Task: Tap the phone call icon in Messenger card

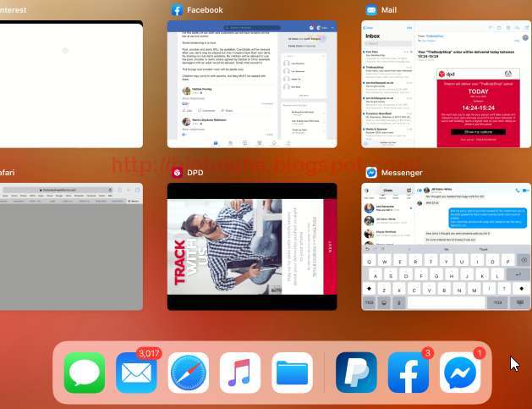Action: point(517,191)
